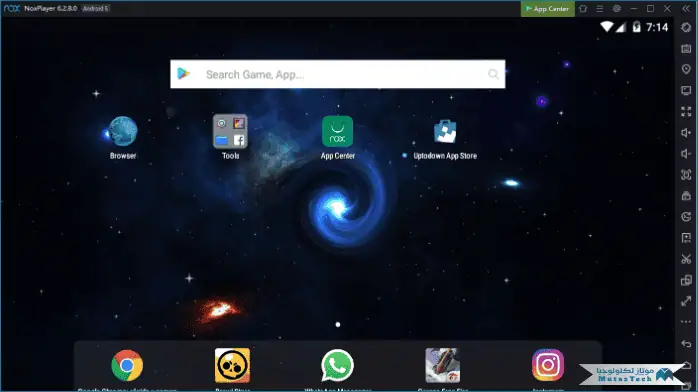Image resolution: width=698 pixels, height=392 pixels.
Task: Click the Android back arrow in sidebar
Action: 686,344
